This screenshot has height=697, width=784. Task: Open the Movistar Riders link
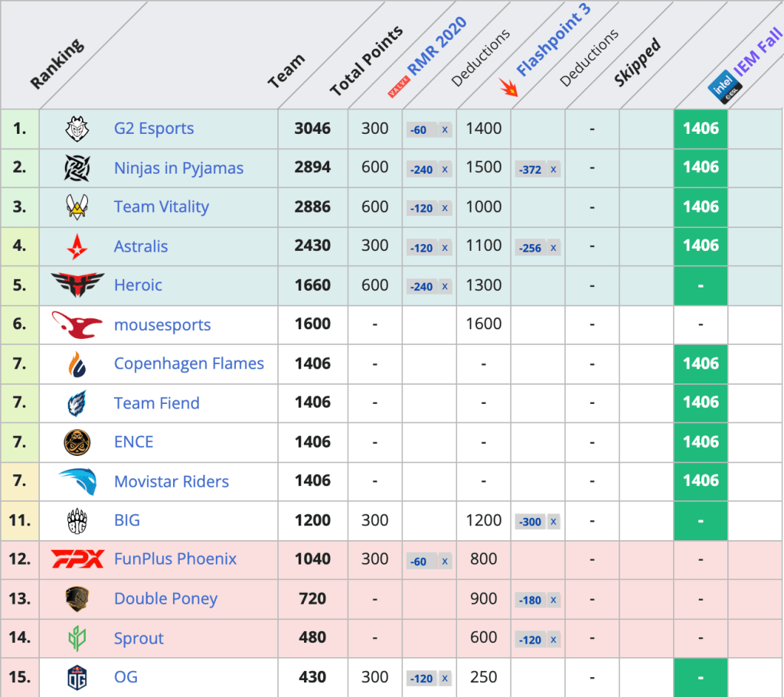pyautogui.click(x=171, y=481)
